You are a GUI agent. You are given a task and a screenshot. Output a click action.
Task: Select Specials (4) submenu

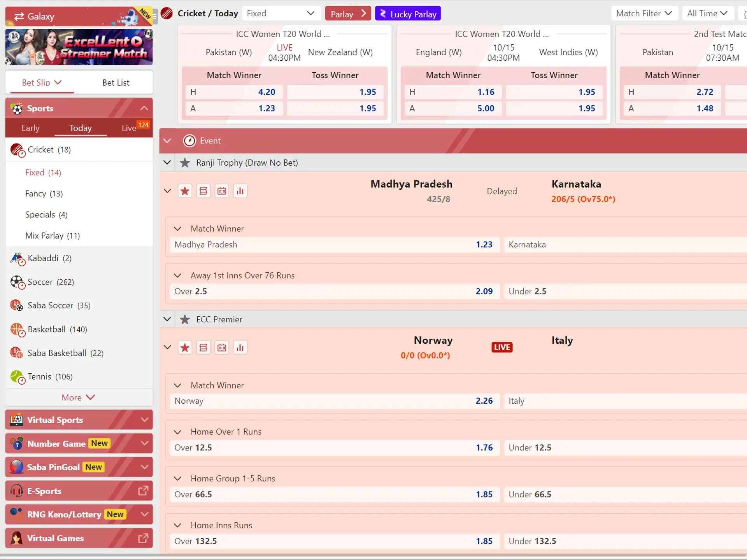[46, 215]
